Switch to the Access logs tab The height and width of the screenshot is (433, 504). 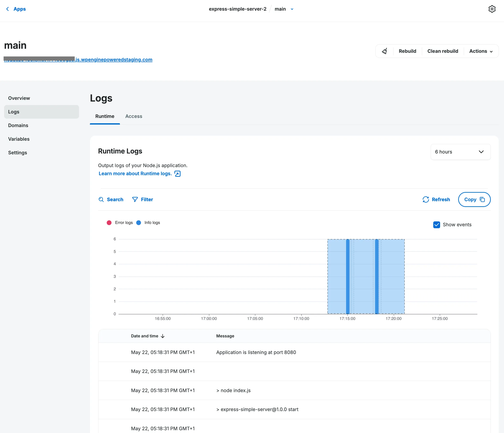[134, 116]
